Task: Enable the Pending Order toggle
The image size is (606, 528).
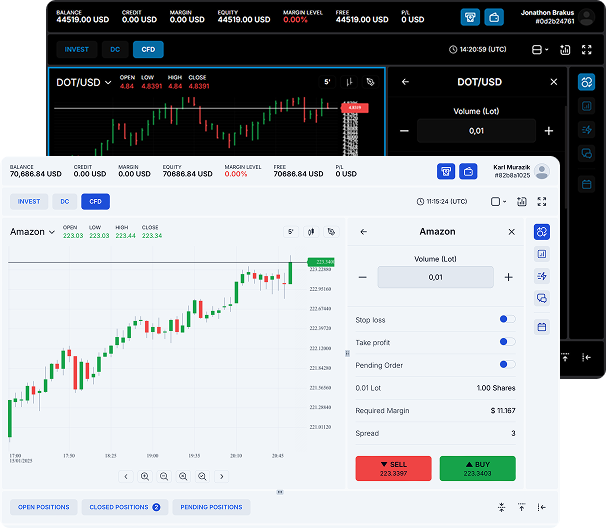Action: coord(507,364)
